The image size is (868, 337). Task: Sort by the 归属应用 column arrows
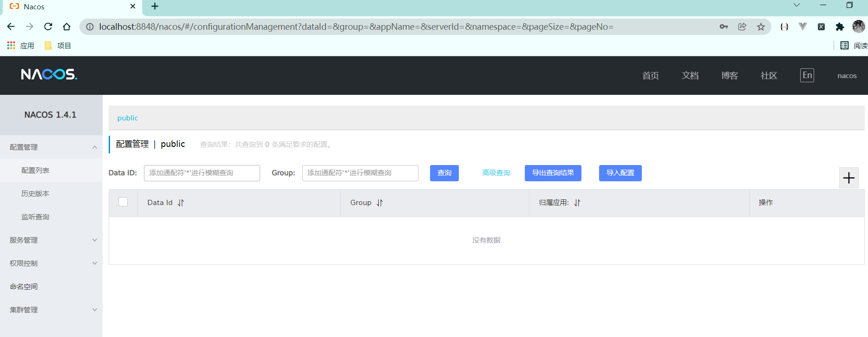tap(577, 203)
